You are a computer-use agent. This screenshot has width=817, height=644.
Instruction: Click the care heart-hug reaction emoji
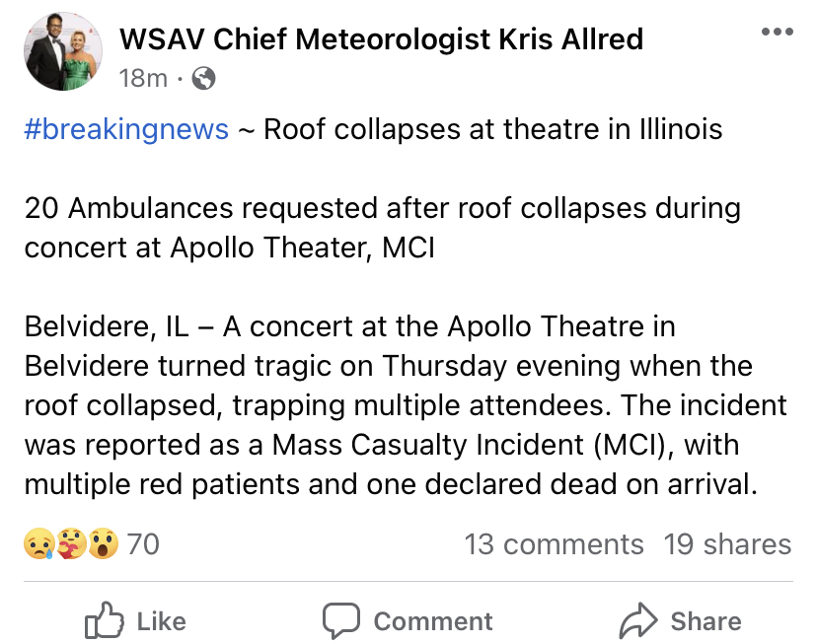click(x=71, y=544)
